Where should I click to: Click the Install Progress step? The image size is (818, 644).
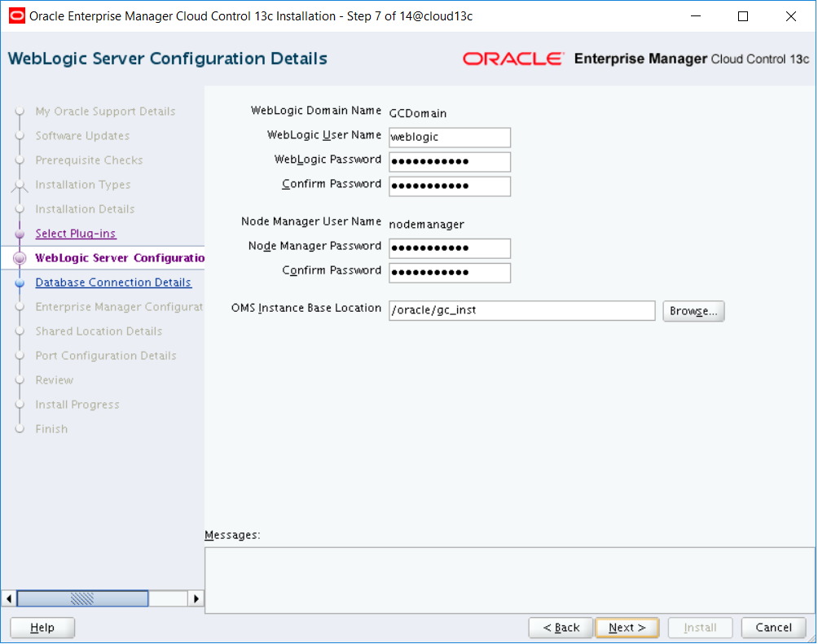(x=77, y=405)
